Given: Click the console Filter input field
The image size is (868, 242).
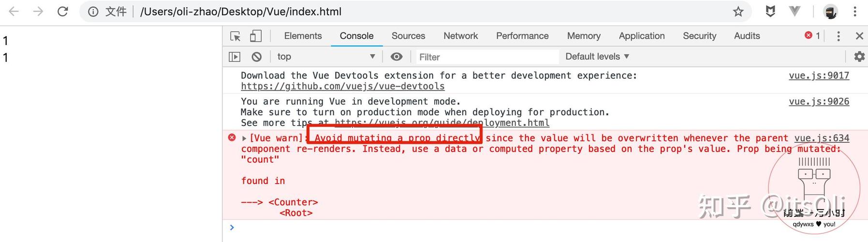Looking at the screenshot, I should click(486, 57).
